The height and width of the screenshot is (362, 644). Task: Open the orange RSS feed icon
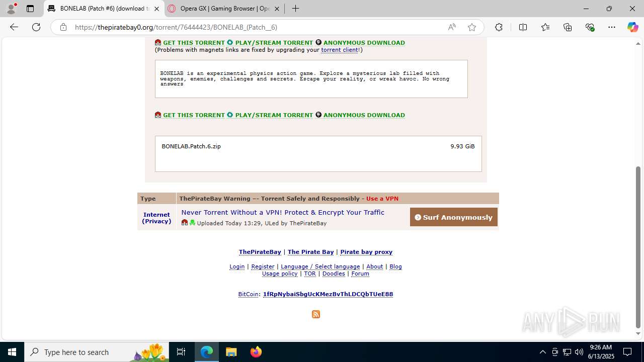click(316, 314)
